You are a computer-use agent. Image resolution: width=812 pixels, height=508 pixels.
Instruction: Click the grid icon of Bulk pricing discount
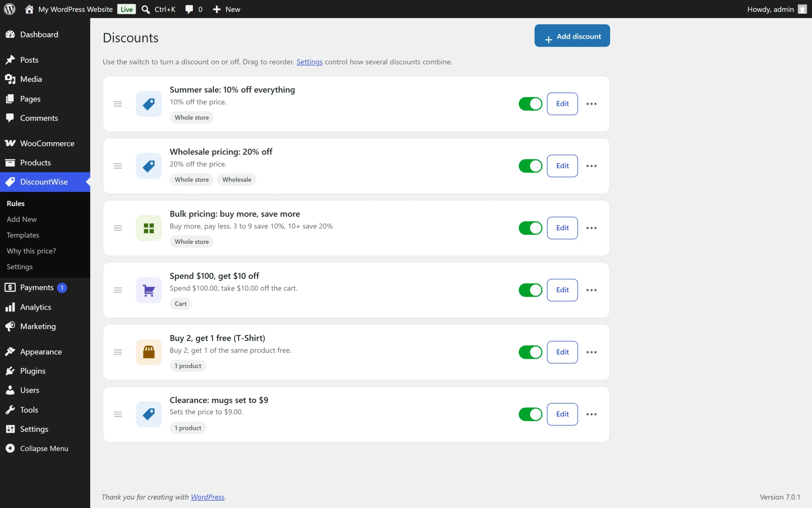[x=149, y=228]
